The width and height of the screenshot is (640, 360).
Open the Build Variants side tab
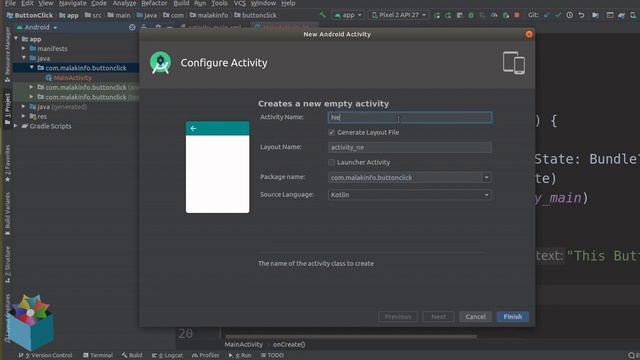(x=7, y=213)
